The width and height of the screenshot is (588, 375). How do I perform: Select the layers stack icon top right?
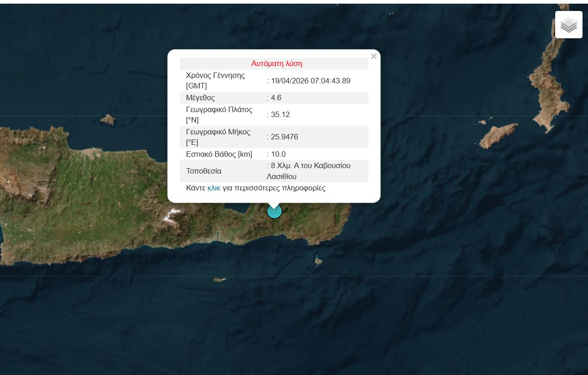point(568,25)
